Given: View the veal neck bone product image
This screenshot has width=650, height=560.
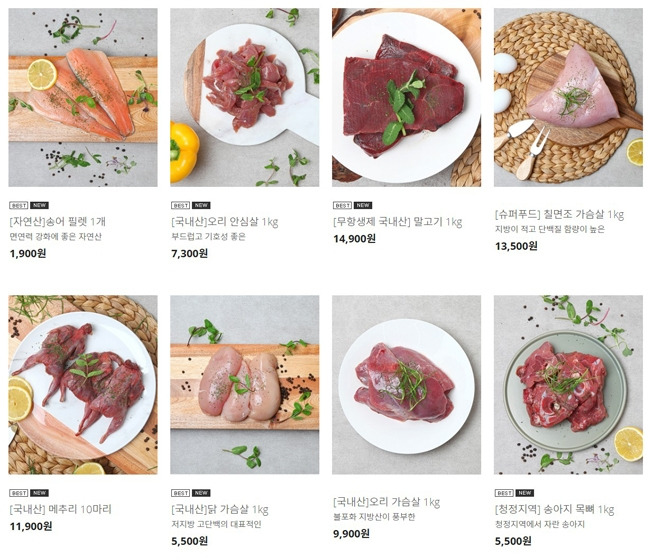Looking at the screenshot, I should point(568,385).
